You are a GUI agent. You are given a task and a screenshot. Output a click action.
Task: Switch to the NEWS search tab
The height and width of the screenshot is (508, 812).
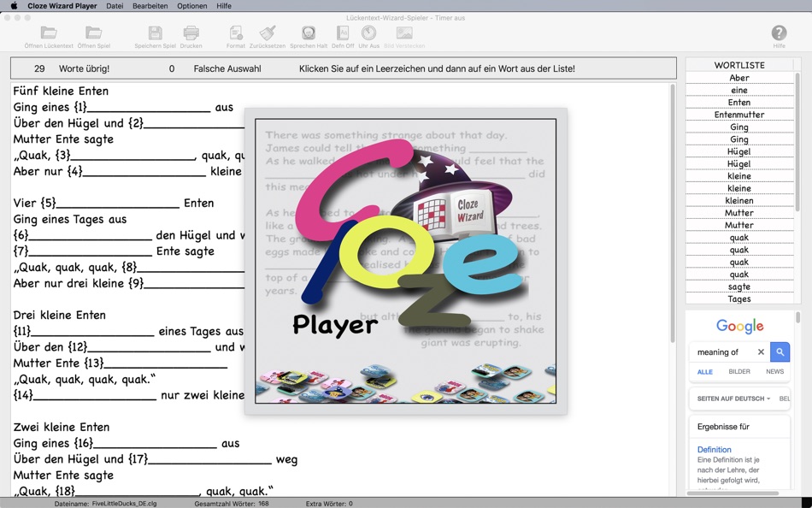774,372
